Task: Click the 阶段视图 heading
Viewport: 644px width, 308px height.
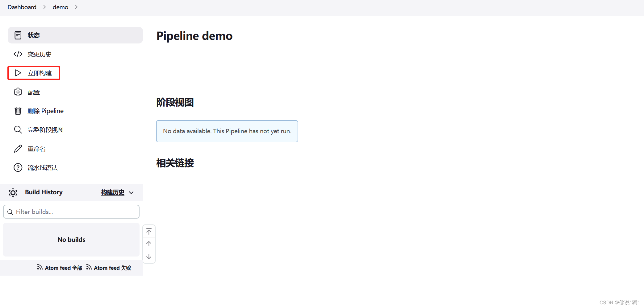Action: 175,102
